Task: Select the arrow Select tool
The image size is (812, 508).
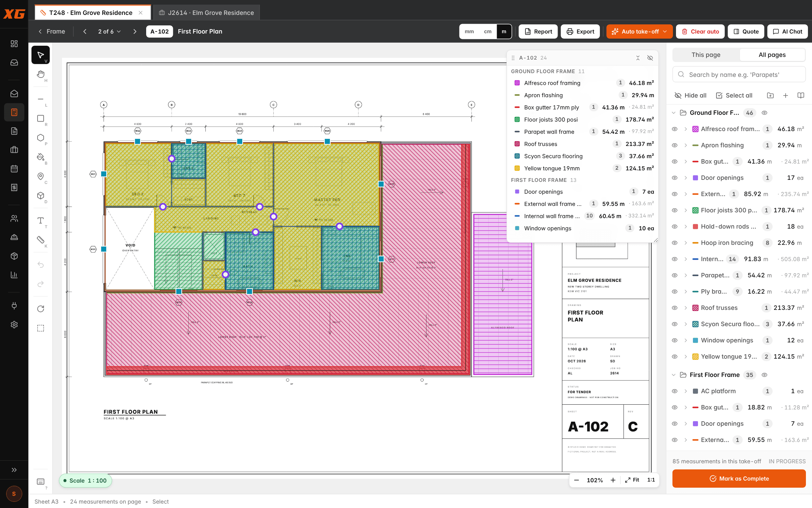Action: pyautogui.click(x=41, y=55)
